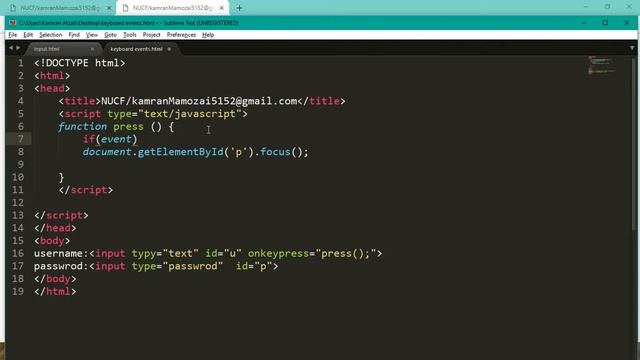Click 'onkeypress' attribute on line 16
This screenshot has width=640, height=360.
tap(278, 253)
